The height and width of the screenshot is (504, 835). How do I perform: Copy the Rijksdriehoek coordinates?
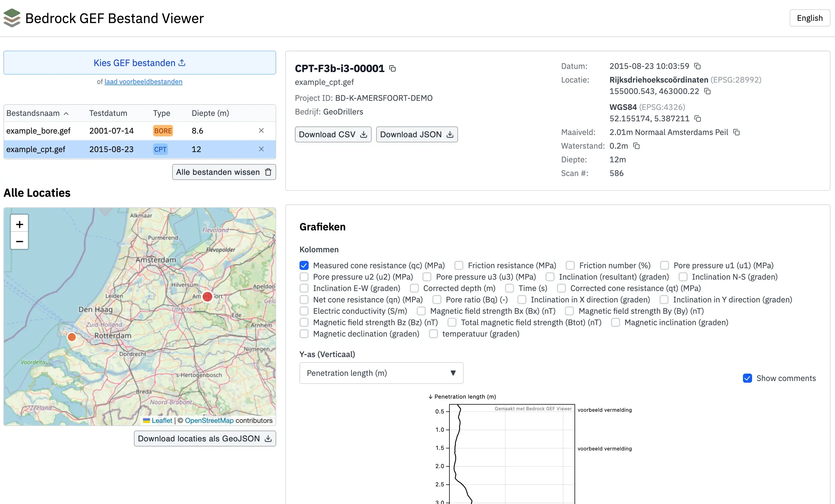click(x=707, y=91)
